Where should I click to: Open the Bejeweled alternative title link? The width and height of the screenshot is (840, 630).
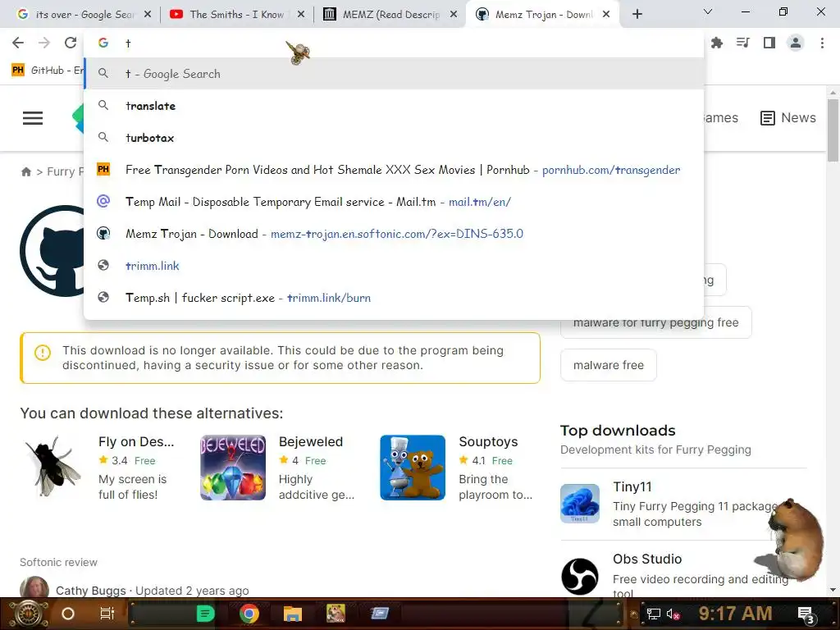(311, 441)
